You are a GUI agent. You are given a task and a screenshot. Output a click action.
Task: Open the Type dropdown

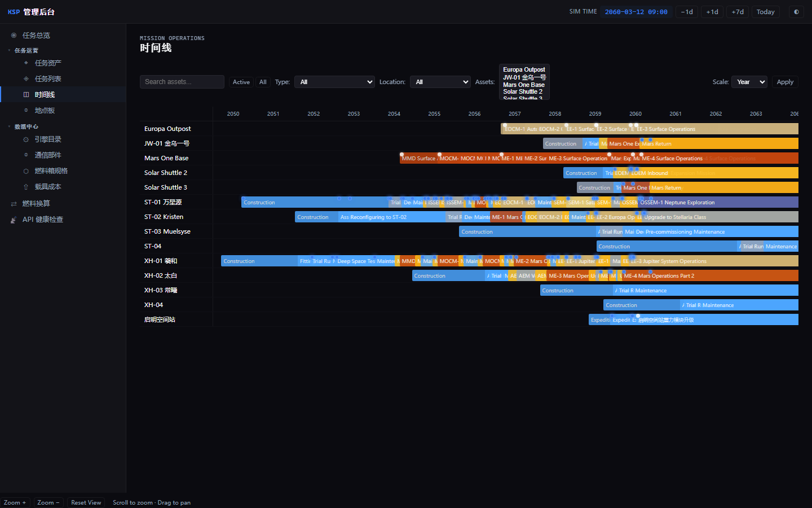pyautogui.click(x=334, y=82)
